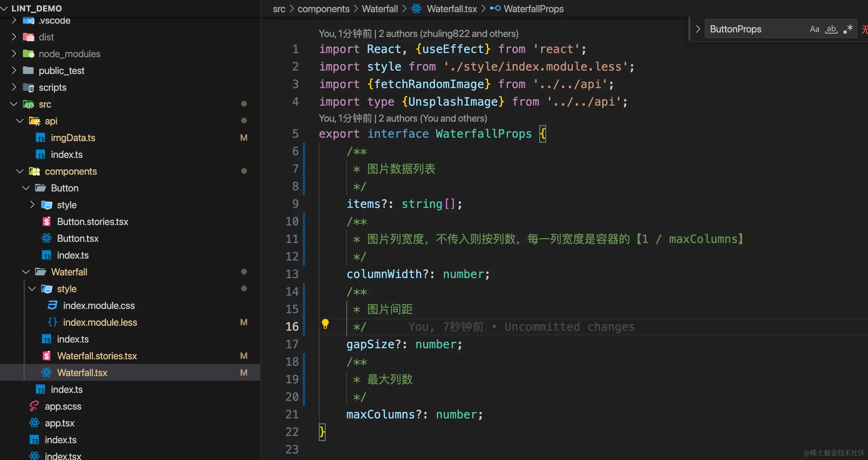Viewport: 868px width, 460px height.
Task: Click the React icon next to Waterfall.tsx breadcrumb
Action: click(x=416, y=9)
